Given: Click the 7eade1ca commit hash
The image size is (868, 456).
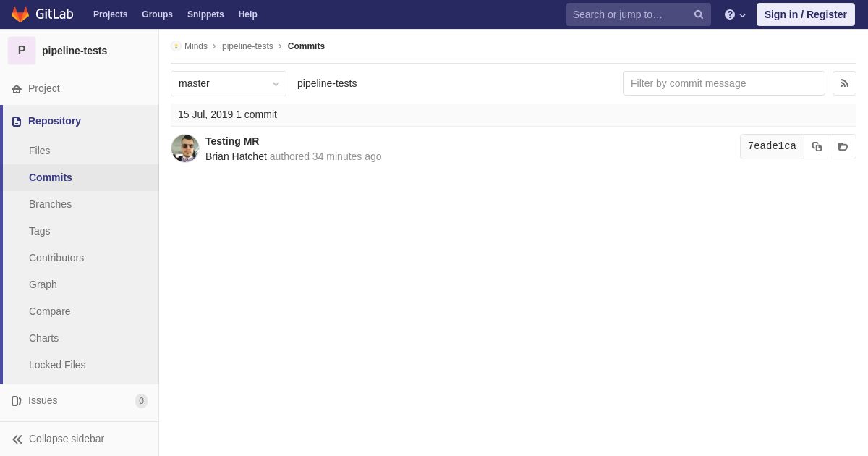Looking at the screenshot, I should [772, 146].
